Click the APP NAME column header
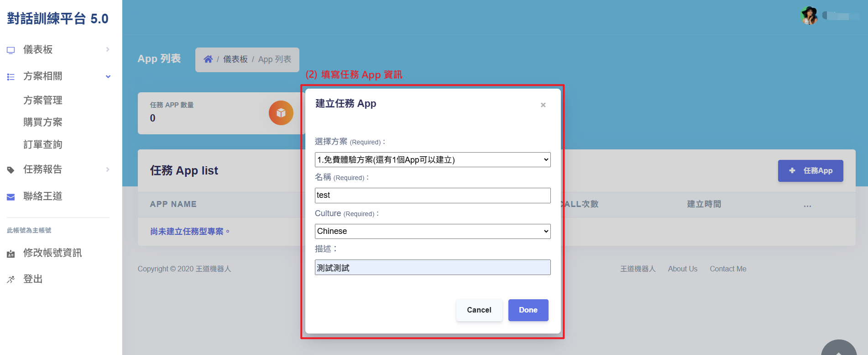The height and width of the screenshot is (355, 868). 173,204
